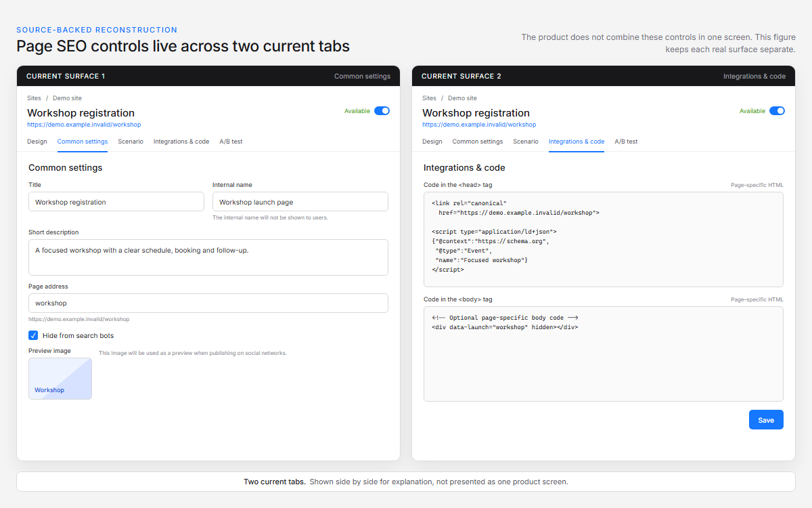This screenshot has width=812, height=508.
Task: Click the Integrations & code section heading
Action: pos(464,167)
